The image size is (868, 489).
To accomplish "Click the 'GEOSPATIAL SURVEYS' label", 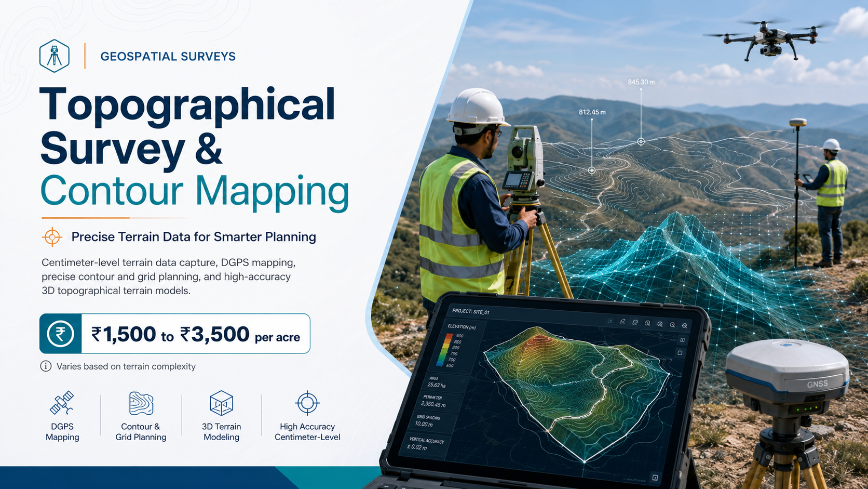I will [x=168, y=57].
